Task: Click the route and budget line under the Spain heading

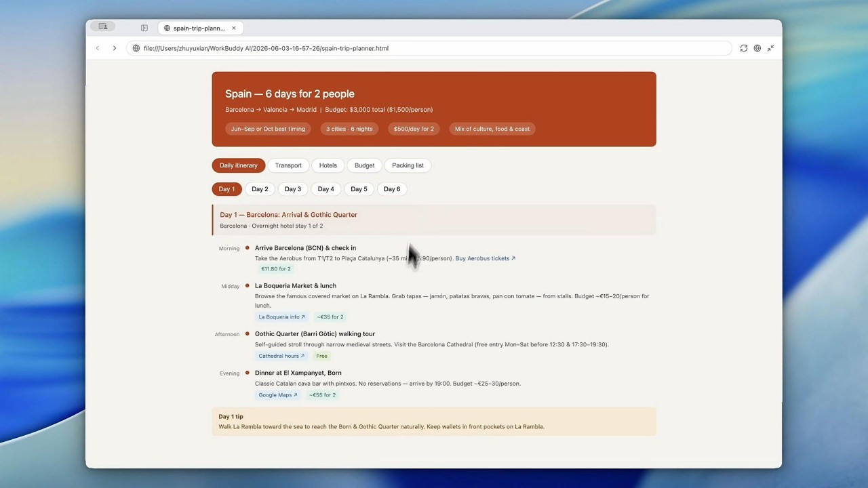Action: tap(329, 110)
